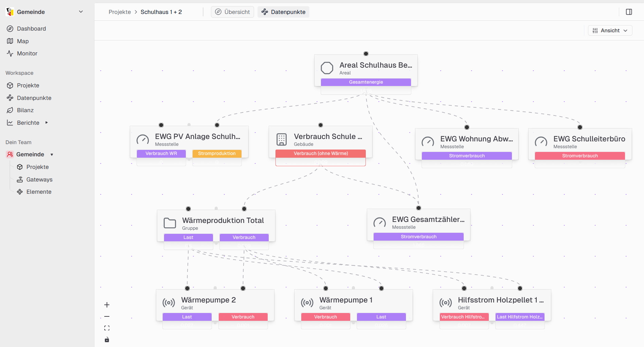The image size is (644, 347).
Task: Expand the Berichte submenu arrow
Action: pos(47,123)
